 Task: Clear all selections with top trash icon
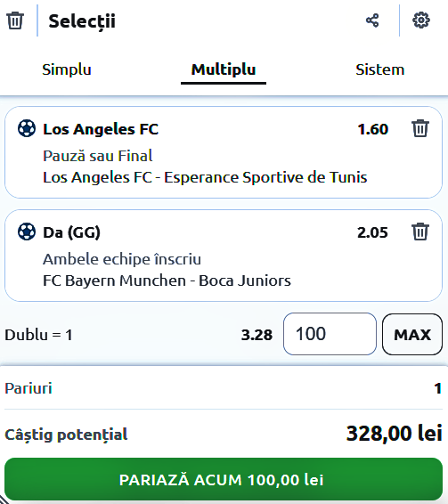pos(15,20)
